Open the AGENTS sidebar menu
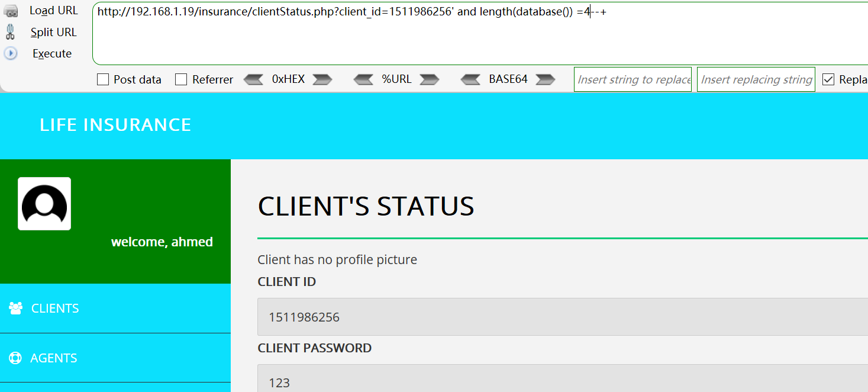This screenshot has width=868, height=392. (115, 358)
